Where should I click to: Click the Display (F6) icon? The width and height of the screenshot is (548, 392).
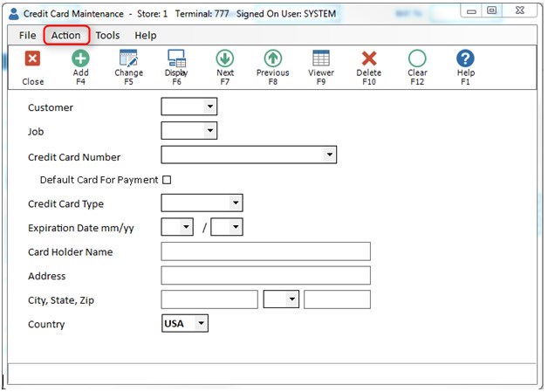tap(176, 59)
